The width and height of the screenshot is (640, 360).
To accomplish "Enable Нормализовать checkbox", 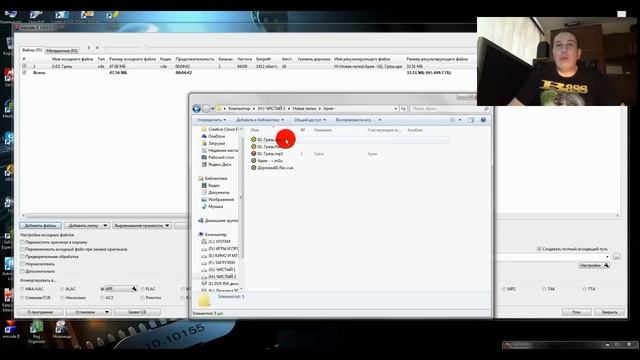I will [23, 264].
